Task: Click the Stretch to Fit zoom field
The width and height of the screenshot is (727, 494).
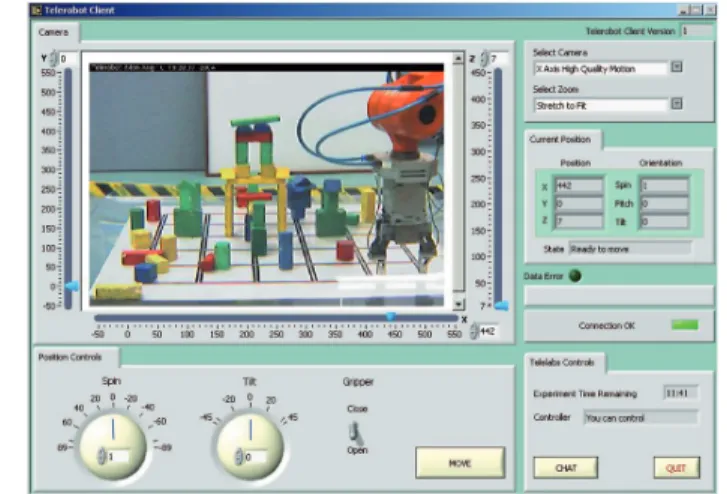Action: click(601, 106)
